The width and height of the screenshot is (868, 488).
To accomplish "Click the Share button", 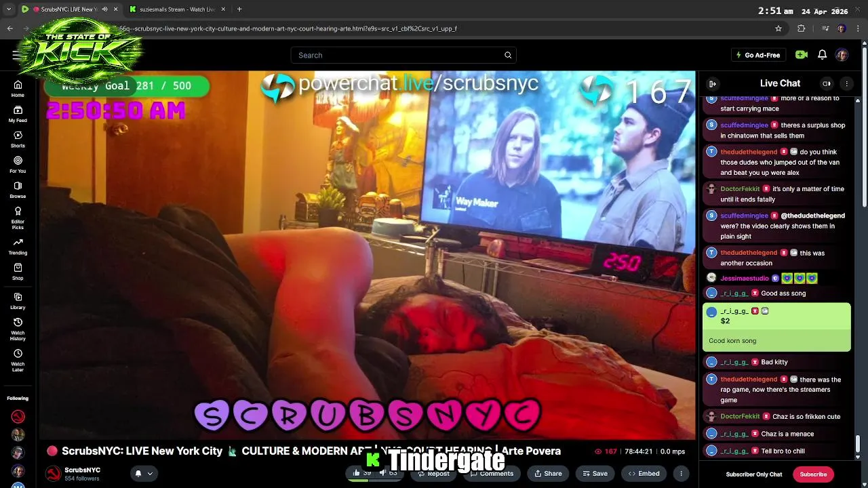I will pos(548,474).
